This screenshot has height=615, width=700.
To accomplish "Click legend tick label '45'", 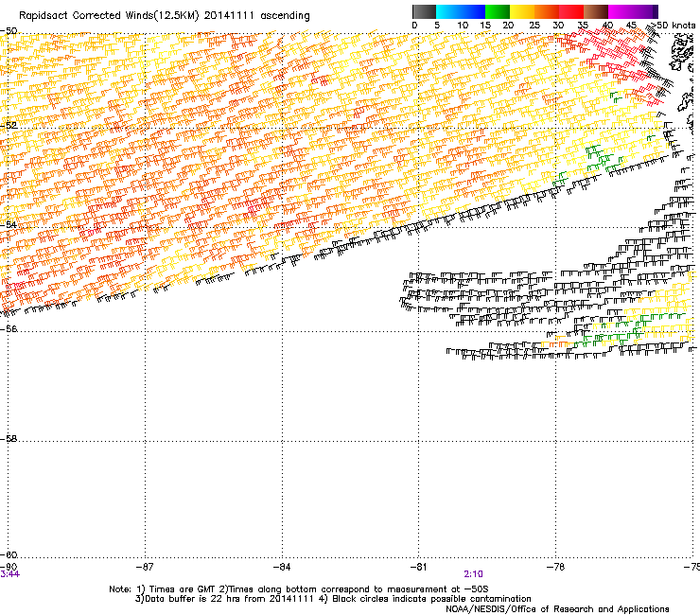I will click(631, 26).
